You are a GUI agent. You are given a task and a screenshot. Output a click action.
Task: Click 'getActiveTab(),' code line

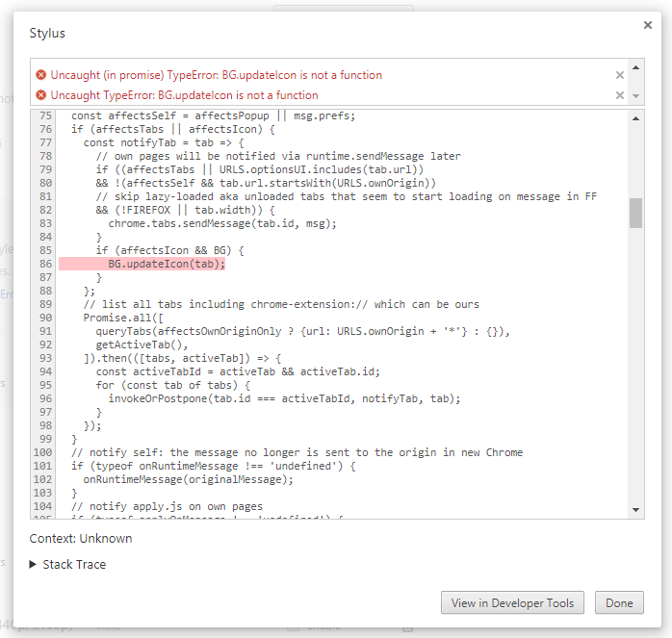[x=142, y=345]
